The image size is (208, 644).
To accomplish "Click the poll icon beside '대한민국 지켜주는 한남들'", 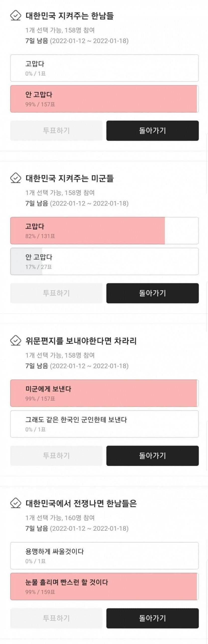I will click(15, 15).
